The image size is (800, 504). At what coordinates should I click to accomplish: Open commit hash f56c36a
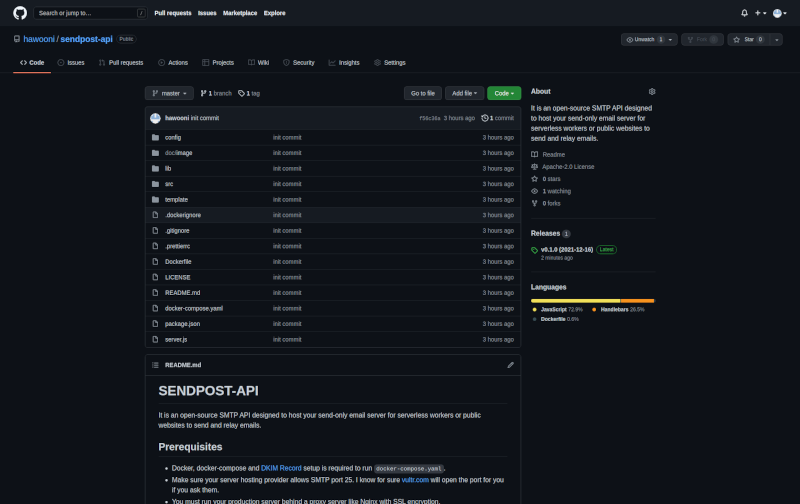coord(430,118)
